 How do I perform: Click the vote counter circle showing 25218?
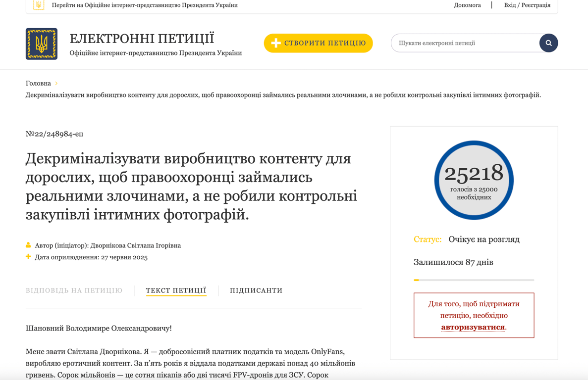pyautogui.click(x=474, y=180)
